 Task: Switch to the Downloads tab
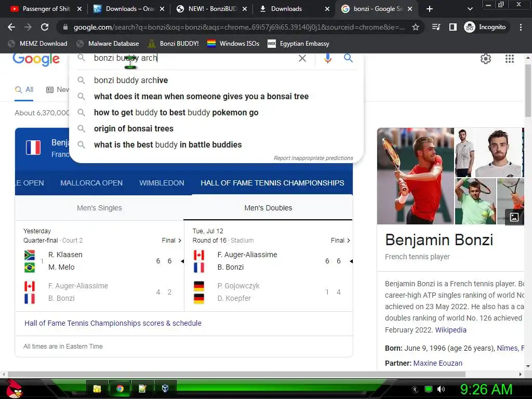(x=295, y=9)
